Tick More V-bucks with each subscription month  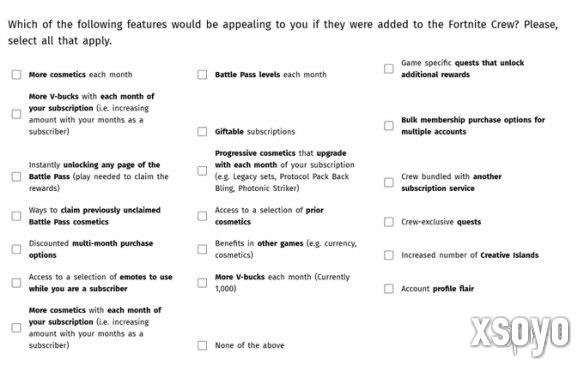[x=16, y=114]
